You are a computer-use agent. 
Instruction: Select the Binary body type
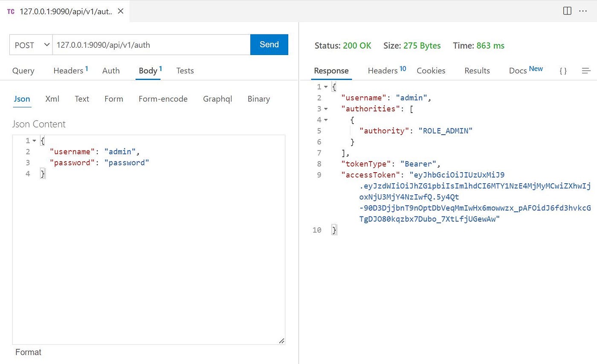[258, 99]
